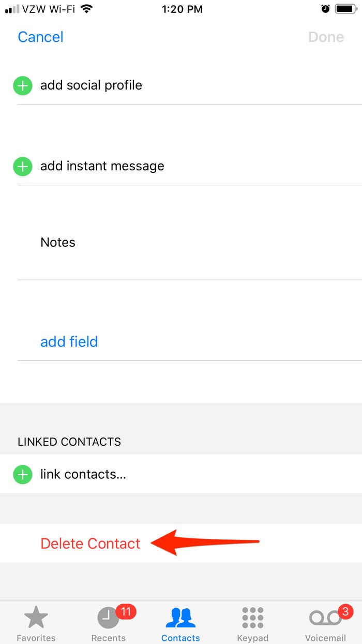
Task: Tap the red 11 badge on Recents
Action: [x=126, y=612]
